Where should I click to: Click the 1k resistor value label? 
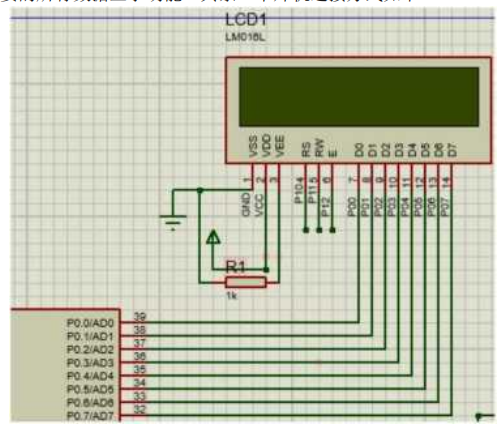point(232,295)
